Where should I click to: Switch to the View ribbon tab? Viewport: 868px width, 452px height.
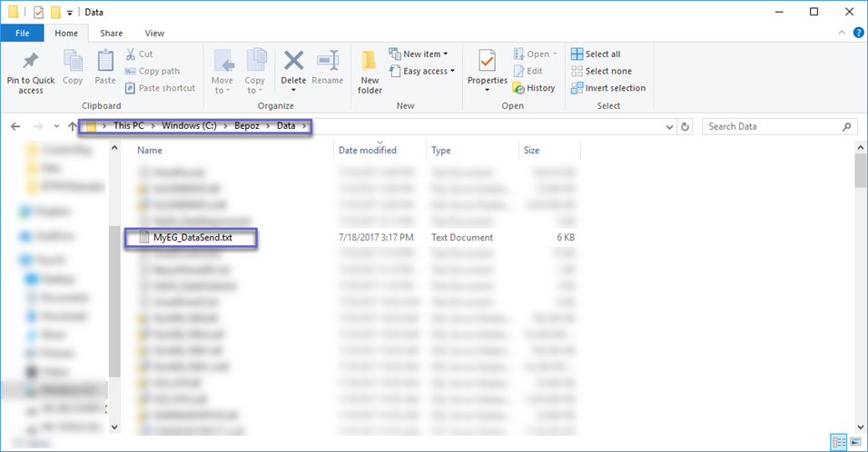point(154,34)
